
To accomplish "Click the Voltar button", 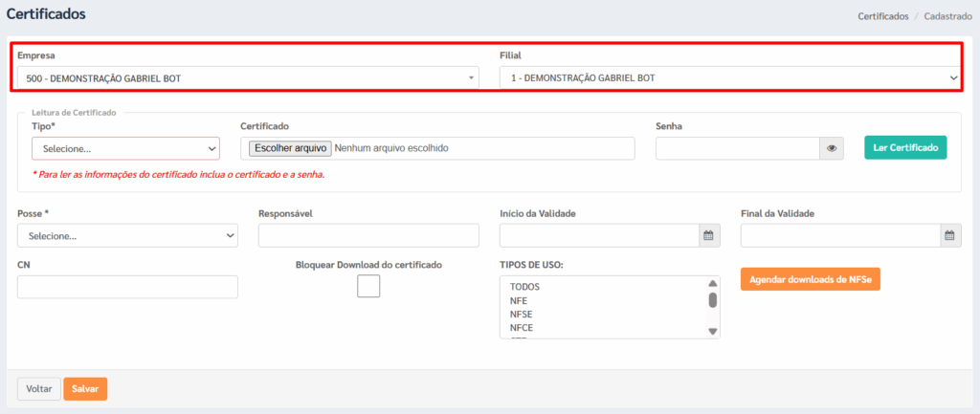I will point(38,388).
